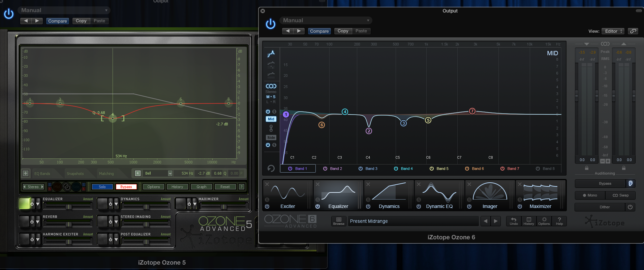
Task: Expand Equalizer module presets arrow in Ozone 5
Action: click(38, 204)
